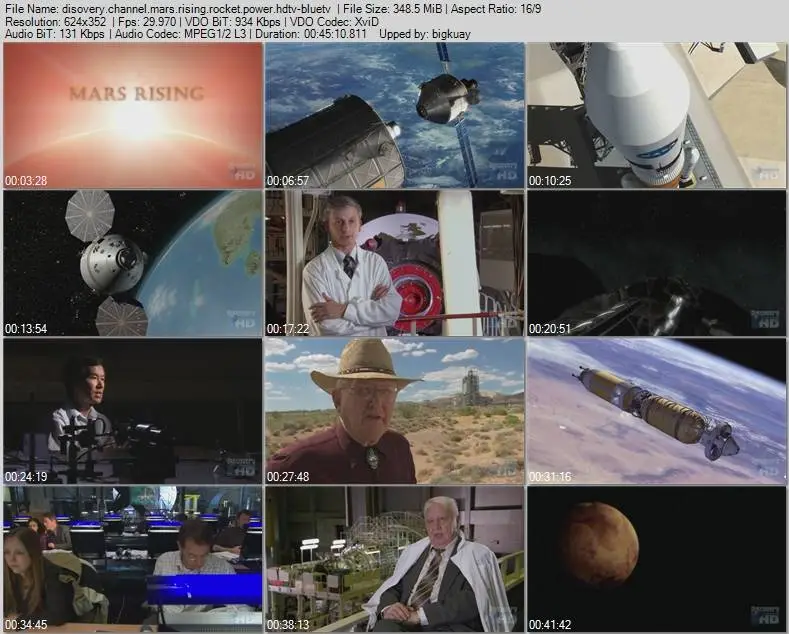The image size is (789, 634).
Task: Click the planet Mars thumbnail at 00:41:42
Action: coord(656,559)
